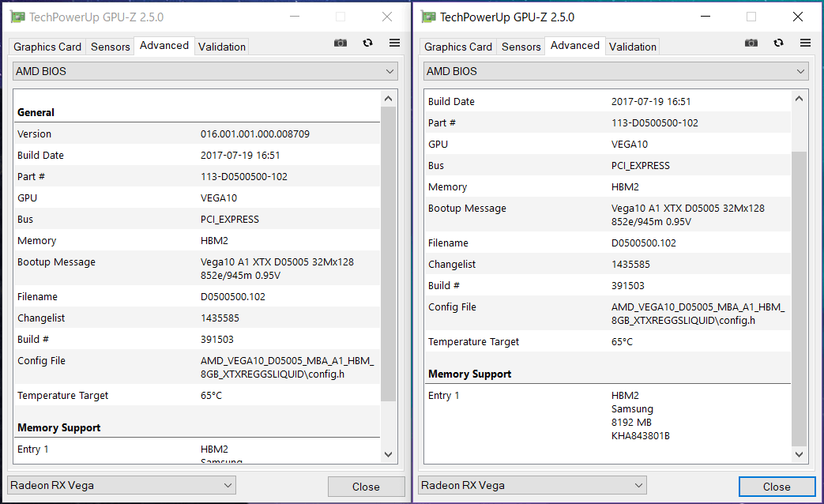Expand AMD BIOS dropdown in left window
The width and height of the screenshot is (824, 504).
click(x=205, y=71)
